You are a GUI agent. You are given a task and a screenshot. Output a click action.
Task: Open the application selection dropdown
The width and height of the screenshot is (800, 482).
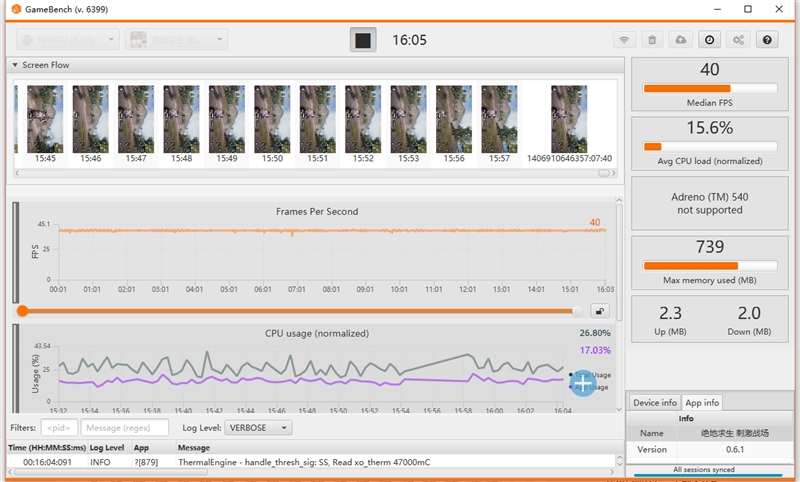175,40
